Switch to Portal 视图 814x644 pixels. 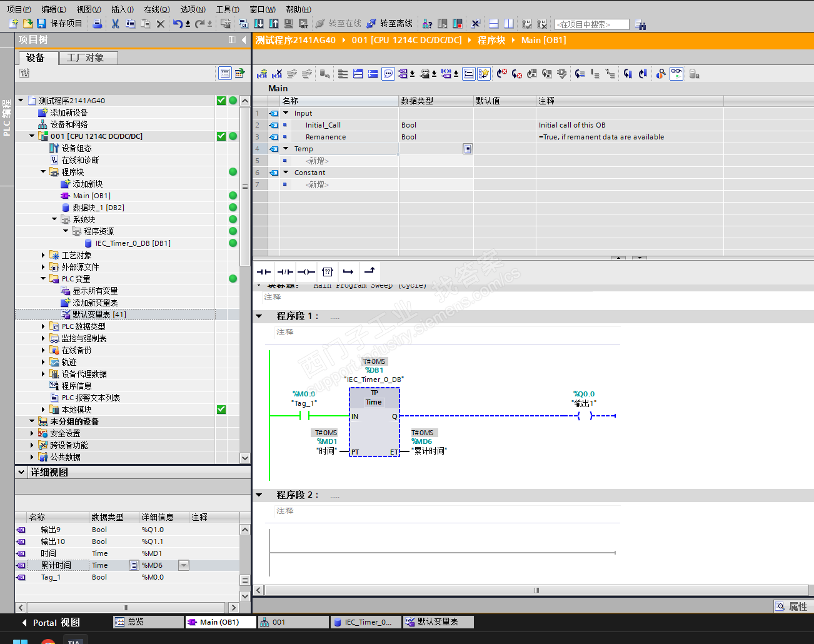click(x=51, y=623)
